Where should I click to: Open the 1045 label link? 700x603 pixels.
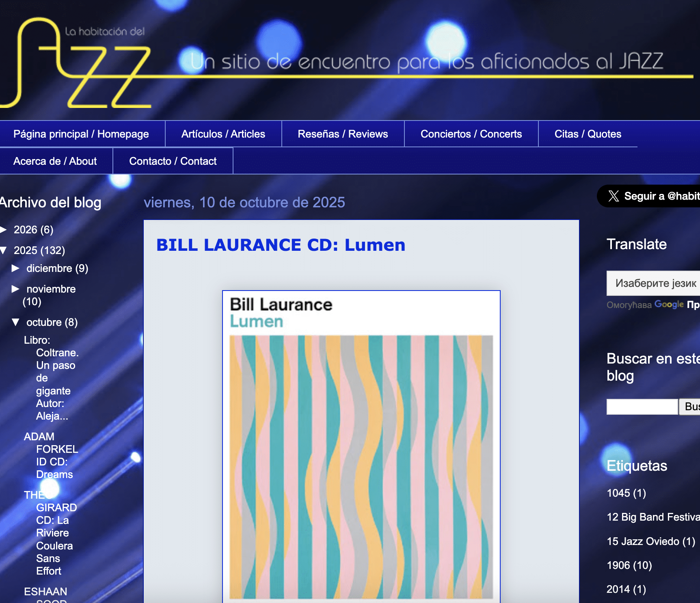626,493
